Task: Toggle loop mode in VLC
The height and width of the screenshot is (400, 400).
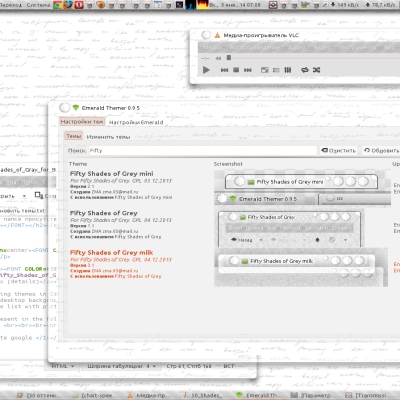Action: (x=305, y=70)
